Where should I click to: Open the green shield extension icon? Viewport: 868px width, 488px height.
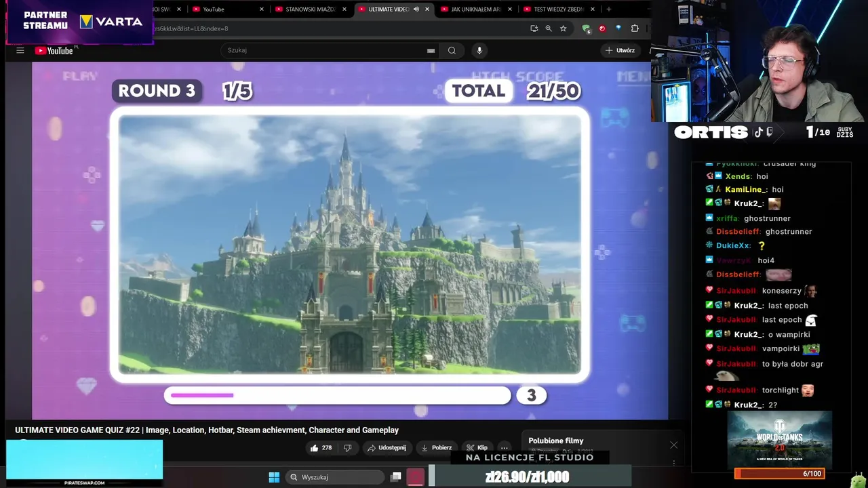[x=586, y=28]
